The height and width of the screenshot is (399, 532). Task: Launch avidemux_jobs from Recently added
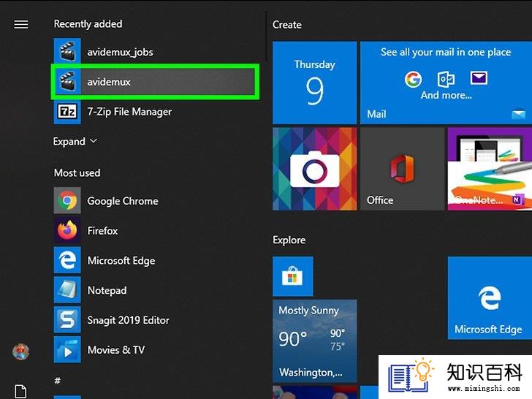point(154,52)
